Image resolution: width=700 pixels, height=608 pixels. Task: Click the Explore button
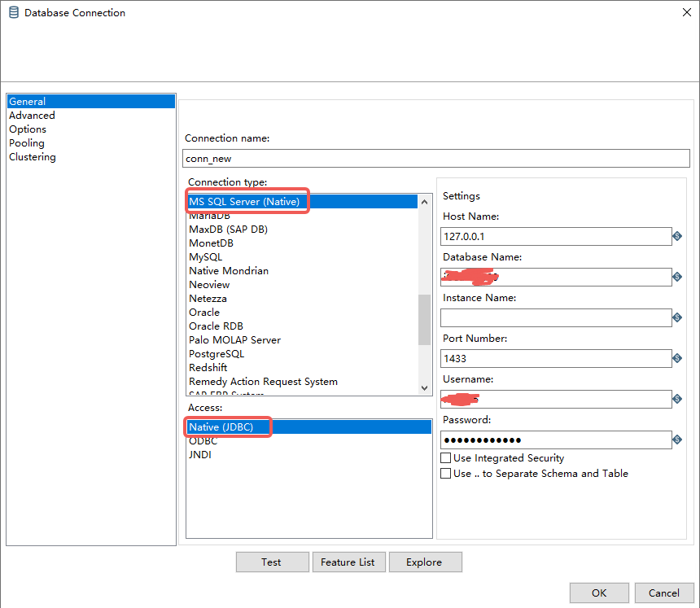tap(424, 562)
